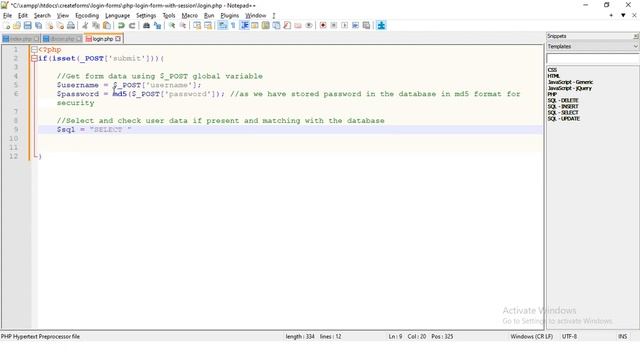Click the Undo arrow icon
Screen dimensions: 640x360
(x=121, y=25)
